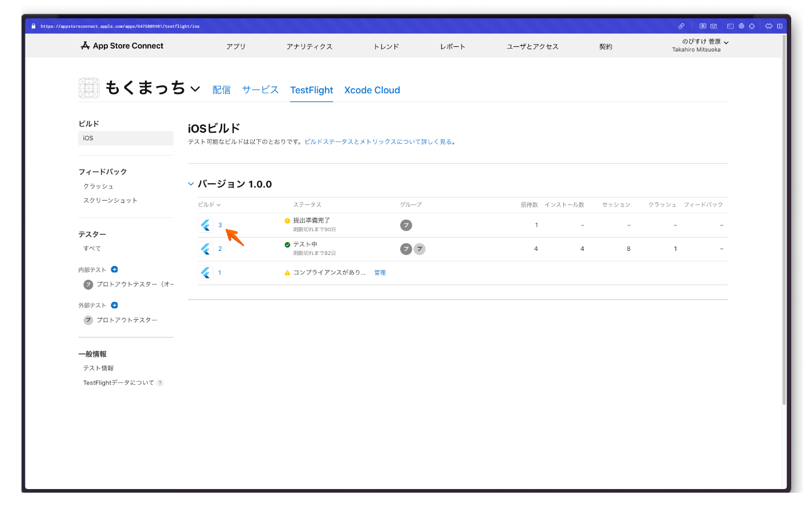Open クラッシュ feedback in sidebar
This screenshot has width=812, height=521.
pos(99,187)
